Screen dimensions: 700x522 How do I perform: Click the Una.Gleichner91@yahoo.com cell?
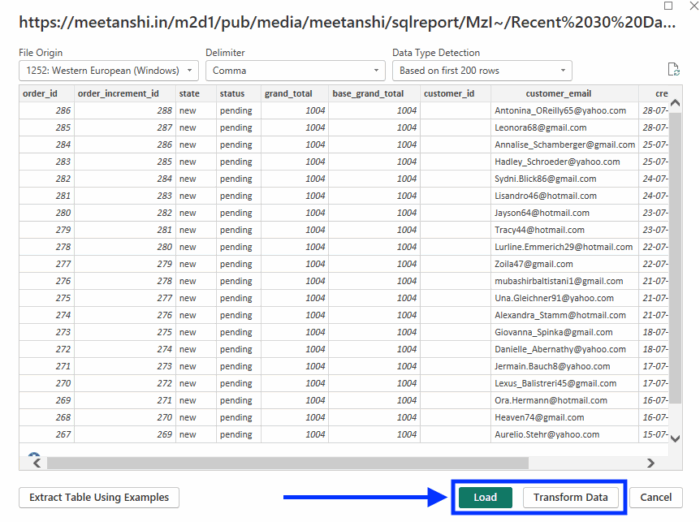pyautogui.click(x=564, y=298)
